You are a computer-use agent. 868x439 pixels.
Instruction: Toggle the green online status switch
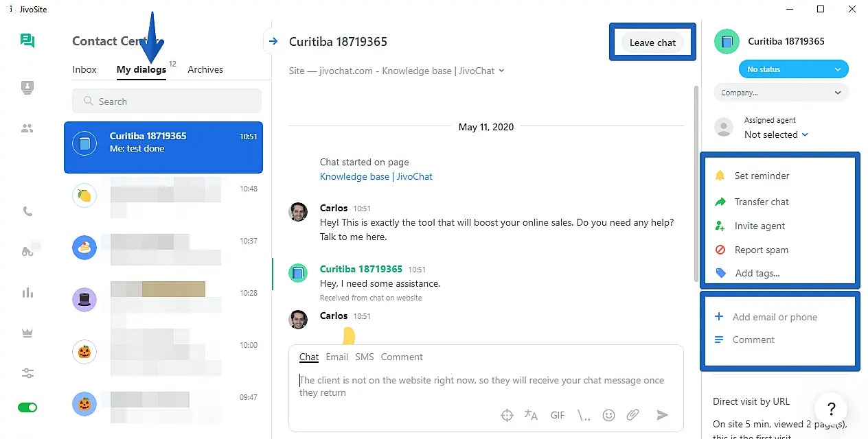[x=27, y=407]
